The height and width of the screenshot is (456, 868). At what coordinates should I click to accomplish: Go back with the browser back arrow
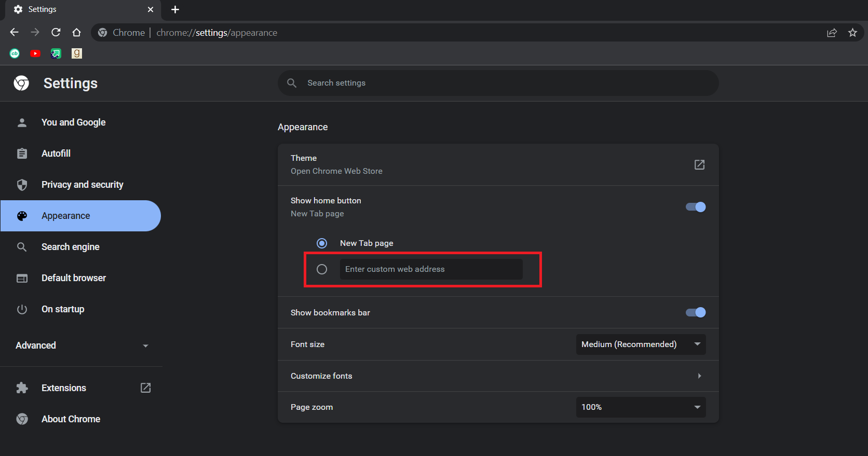[x=14, y=32]
